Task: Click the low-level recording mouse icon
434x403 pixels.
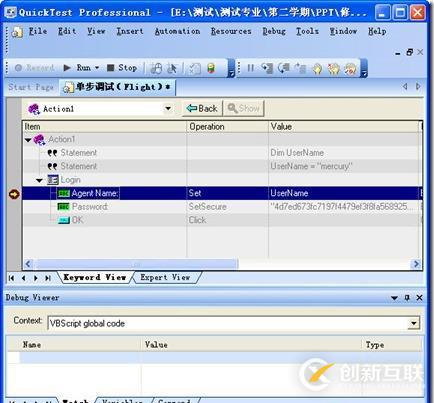Action: (x=156, y=68)
